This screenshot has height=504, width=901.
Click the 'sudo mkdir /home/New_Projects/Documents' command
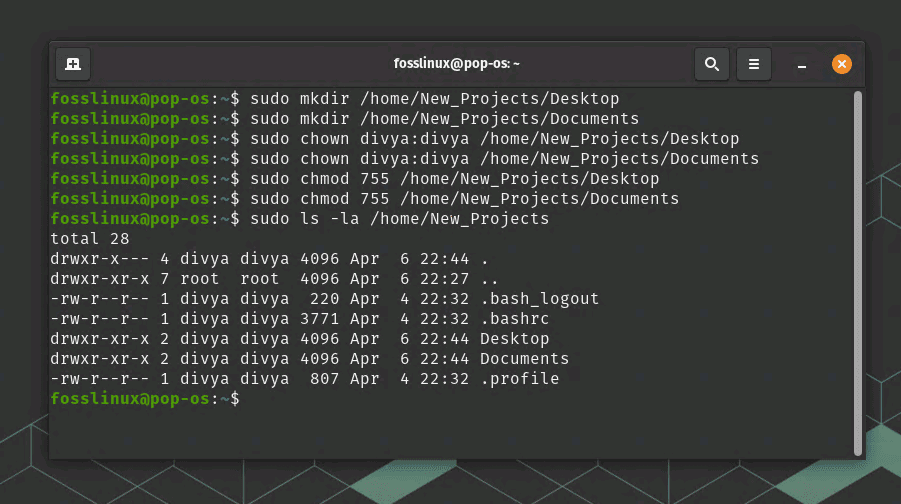(445, 119)
